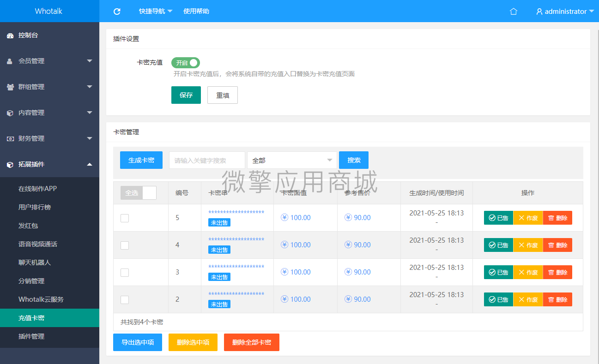Image resolution: width=599 pixels, height=364 pixels.
Task: Click 作废 for card number 2
Action: click(x=528, y=299)
